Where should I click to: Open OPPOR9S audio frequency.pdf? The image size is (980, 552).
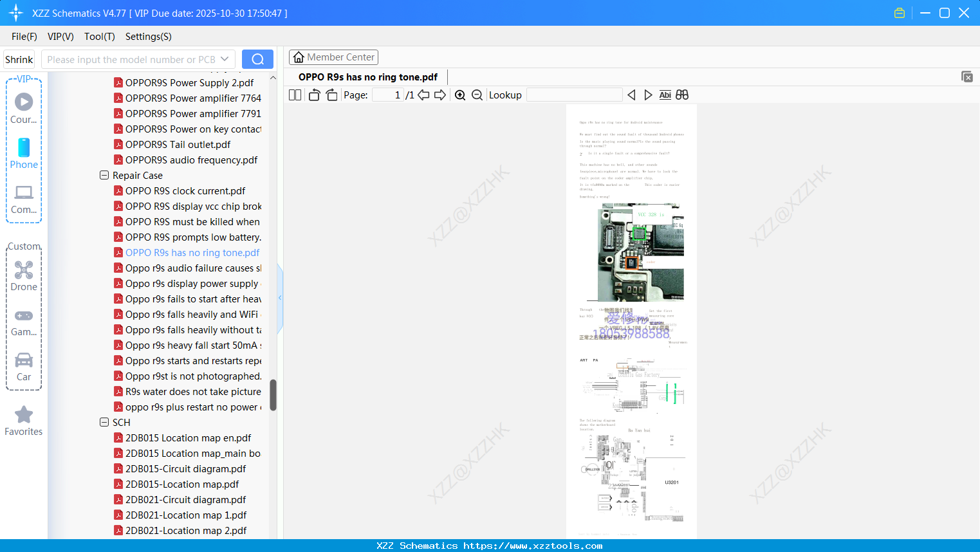tap(191, 160)
